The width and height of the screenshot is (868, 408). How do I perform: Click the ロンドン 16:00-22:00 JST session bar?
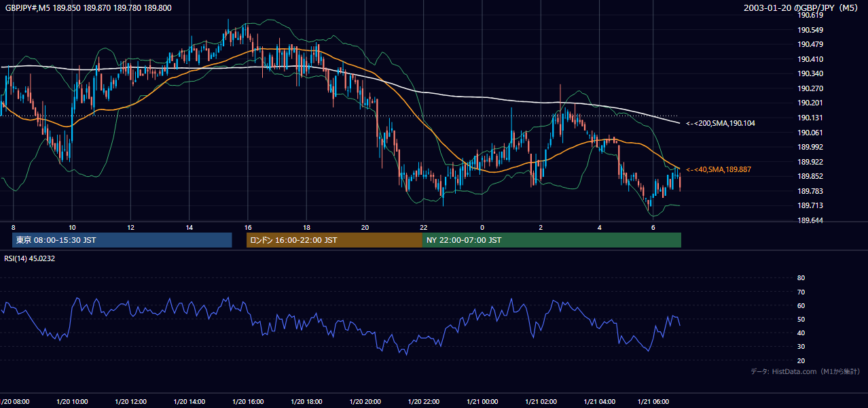(x=334, y=240)
